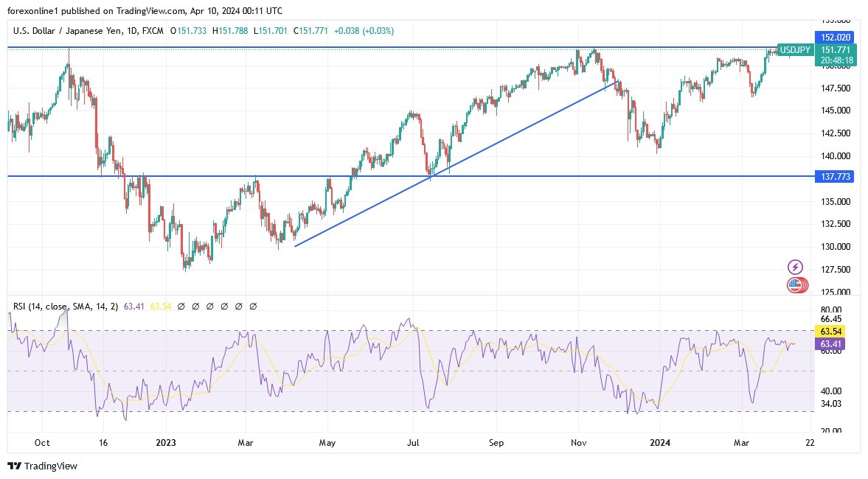The image size is (868, 479).
Task: Open the US flag economic events icon
Action: pos(795,285)
